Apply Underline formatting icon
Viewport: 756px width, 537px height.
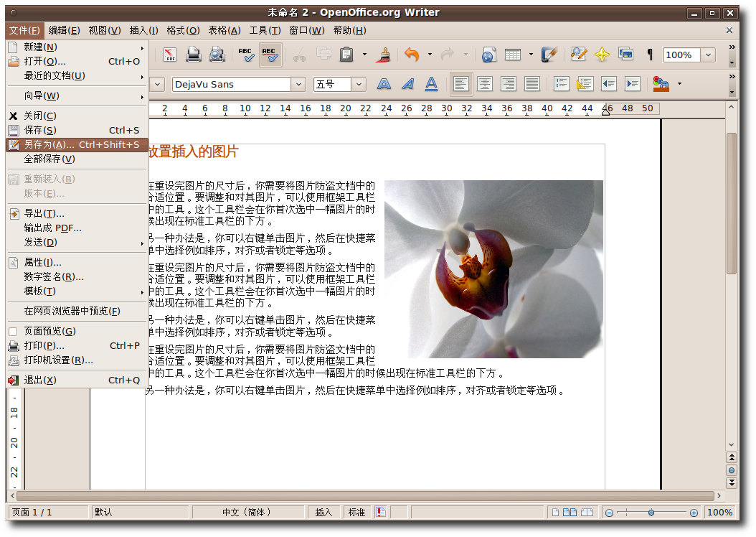[432, 84]
